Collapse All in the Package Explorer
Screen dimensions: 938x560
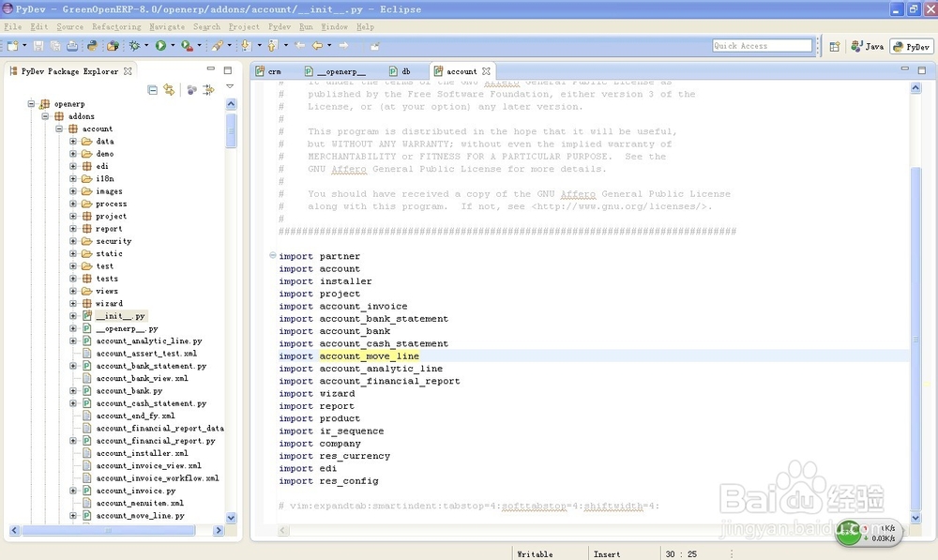(x=153, y=90)
